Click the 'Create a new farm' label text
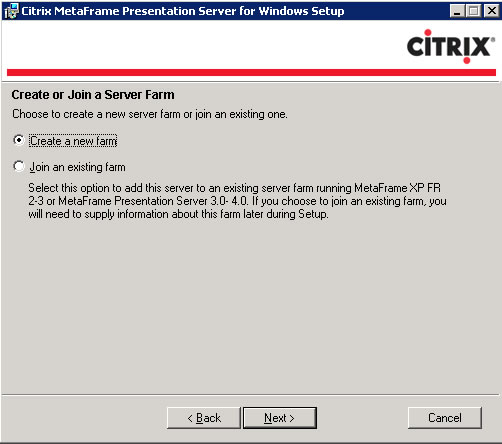502x444 pixels. pos(73,141)
